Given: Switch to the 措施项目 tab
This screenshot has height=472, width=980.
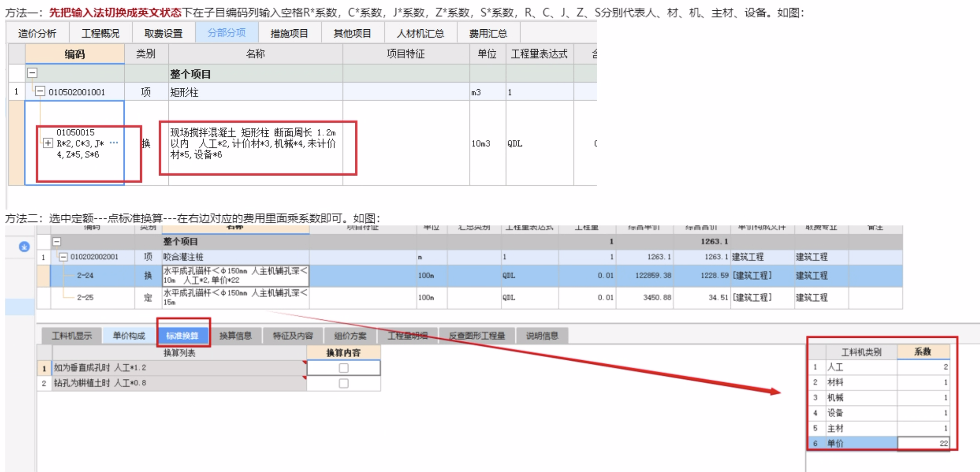Looking at the screenshot, I should 290,33.
